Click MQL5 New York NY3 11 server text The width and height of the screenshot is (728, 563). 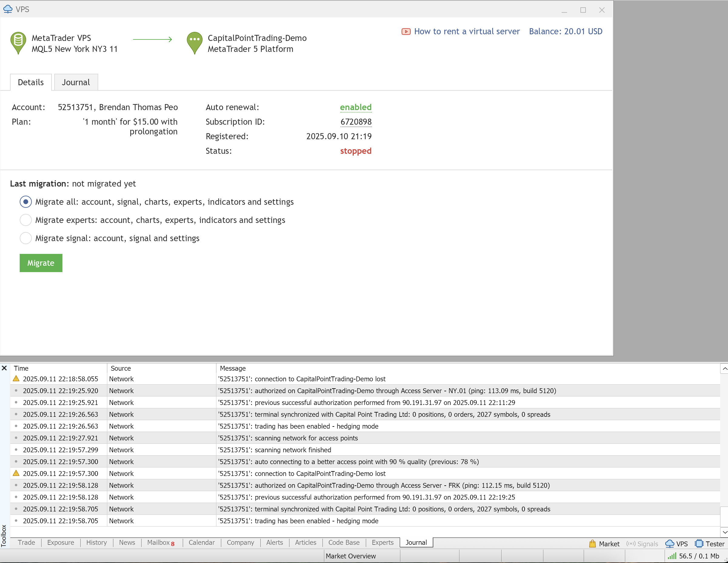[x=75, y=49]
